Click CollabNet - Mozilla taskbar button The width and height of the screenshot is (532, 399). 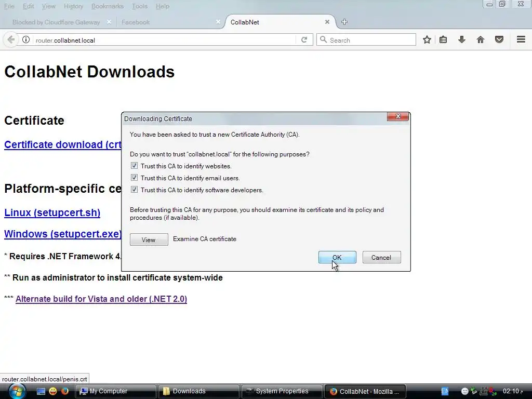pyautogui.click(x=365, y=391)
